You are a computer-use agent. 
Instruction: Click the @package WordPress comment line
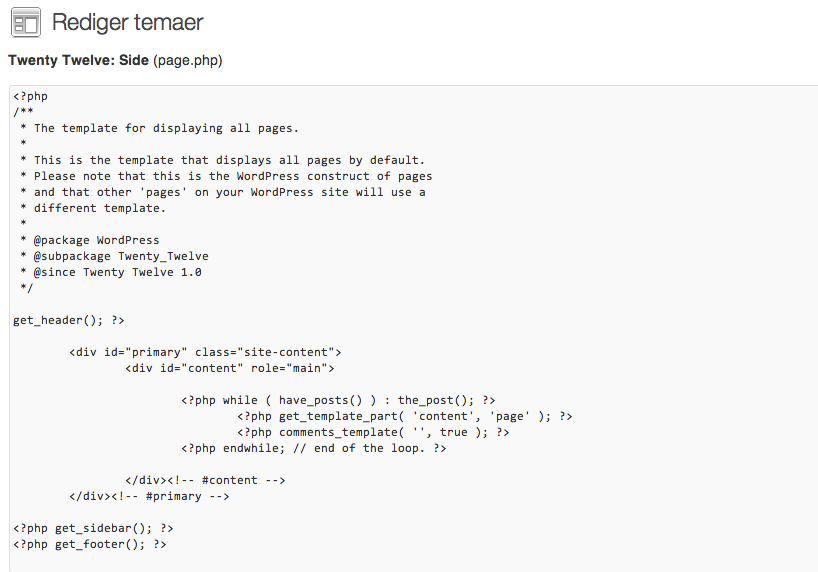pos(89,240)
